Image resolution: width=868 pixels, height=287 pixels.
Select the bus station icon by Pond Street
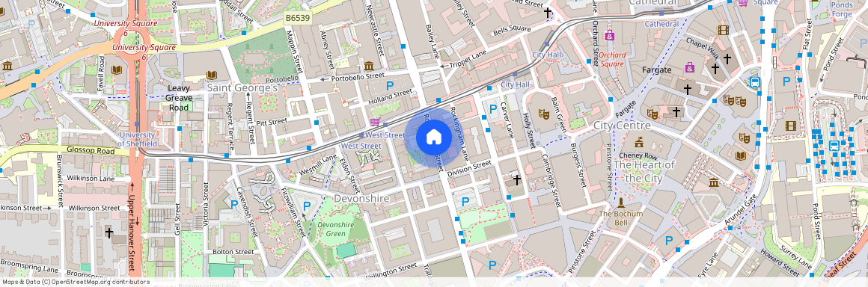(x=834, y=146)
